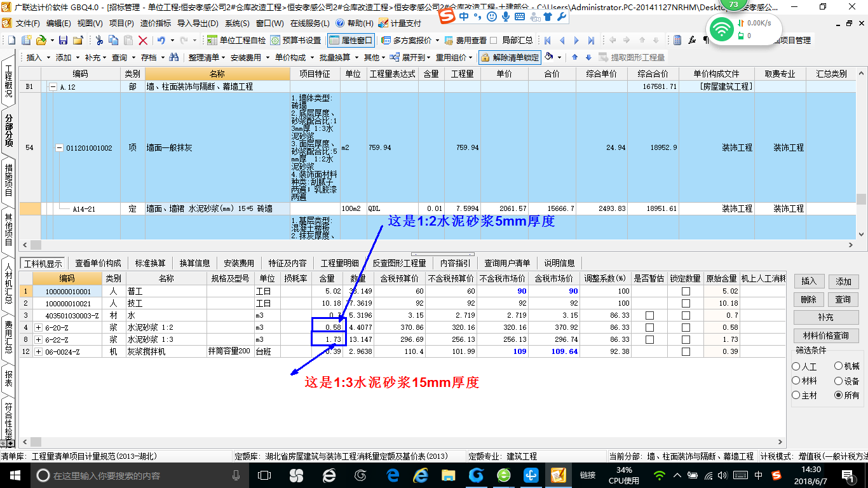Image resolution: width=868 pixels, height=488 pixels.
Task: Collapse the A.12 section row
Action: [54, 87]
